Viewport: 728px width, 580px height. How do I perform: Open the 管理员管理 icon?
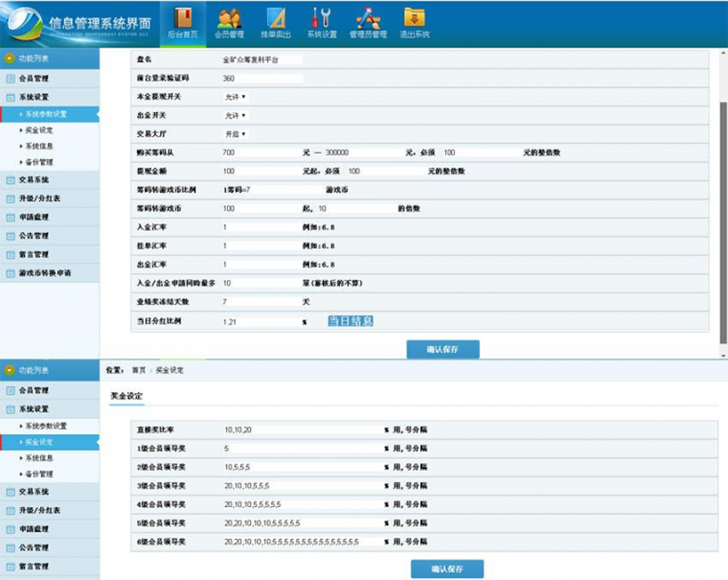tap(368, 19)
